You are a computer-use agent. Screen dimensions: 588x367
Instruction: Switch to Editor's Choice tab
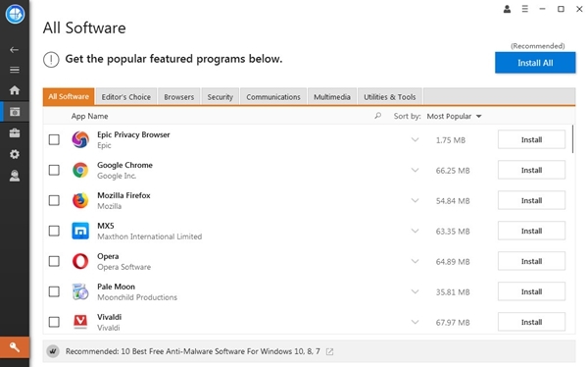tap(126, 97)
